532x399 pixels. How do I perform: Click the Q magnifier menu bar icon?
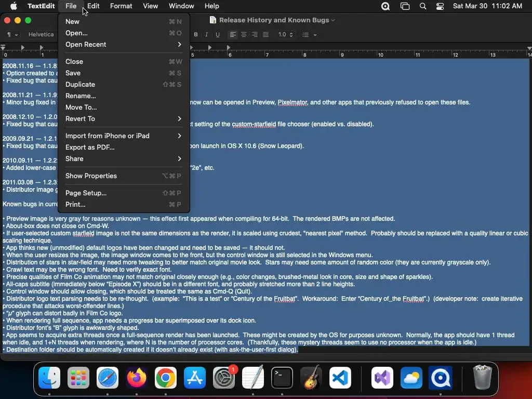click(x=385, y=6)
